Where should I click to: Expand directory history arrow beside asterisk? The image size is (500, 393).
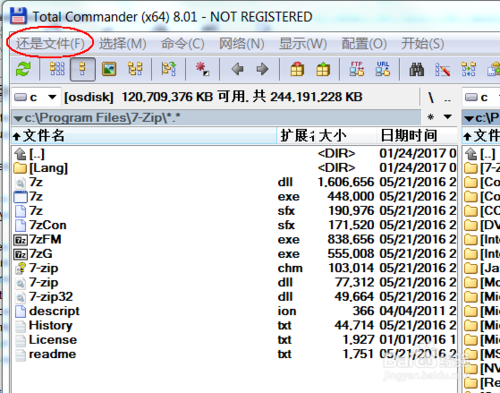tap(448, 117)
